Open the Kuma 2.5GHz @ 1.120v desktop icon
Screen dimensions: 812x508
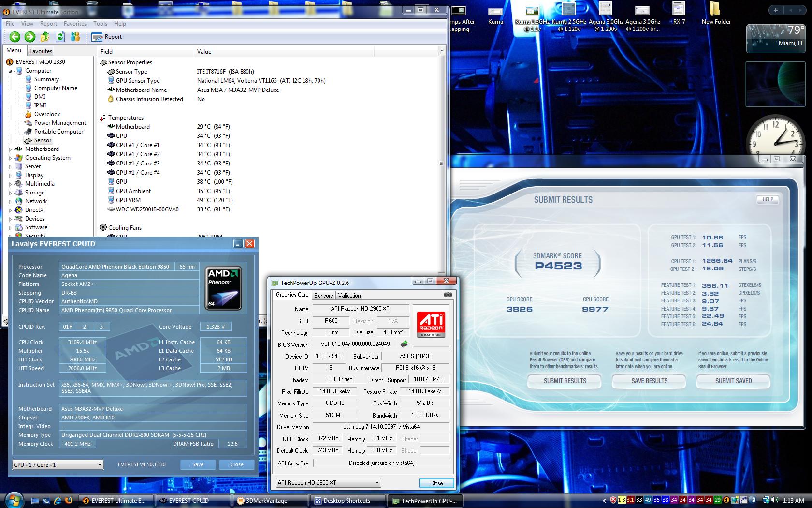tap(569, 17)
